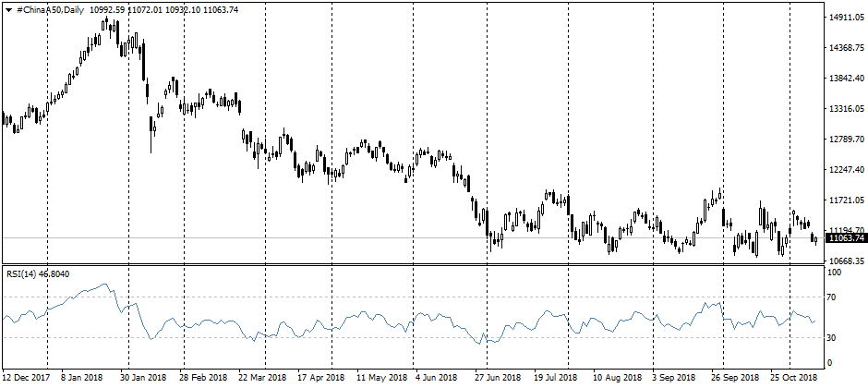Click the 13842.40 price axis label

[843, 78]
